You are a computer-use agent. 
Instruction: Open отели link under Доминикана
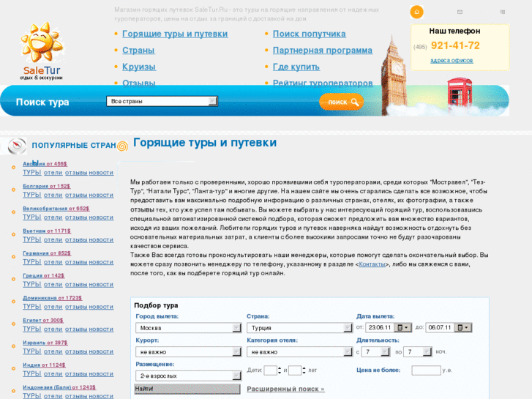pos(53,307)
